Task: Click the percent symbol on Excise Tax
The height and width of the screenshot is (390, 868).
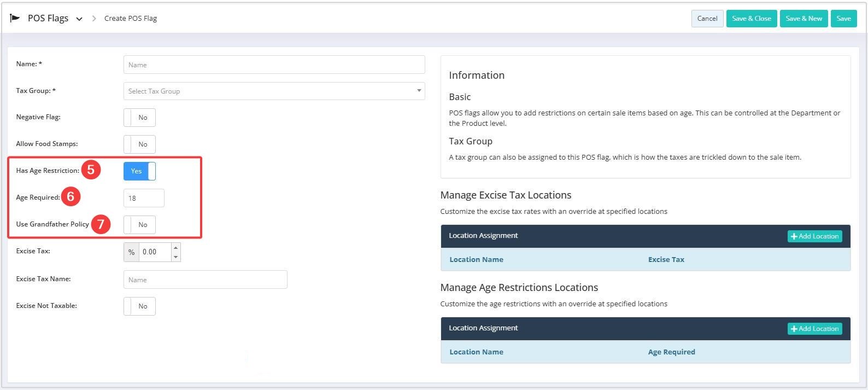Action: click(131, 252)
